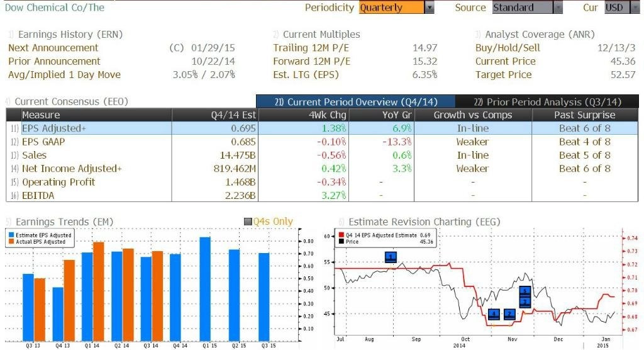Click event marker 4 on revision chart
The image size is (644, 350).
click(494, 314)
